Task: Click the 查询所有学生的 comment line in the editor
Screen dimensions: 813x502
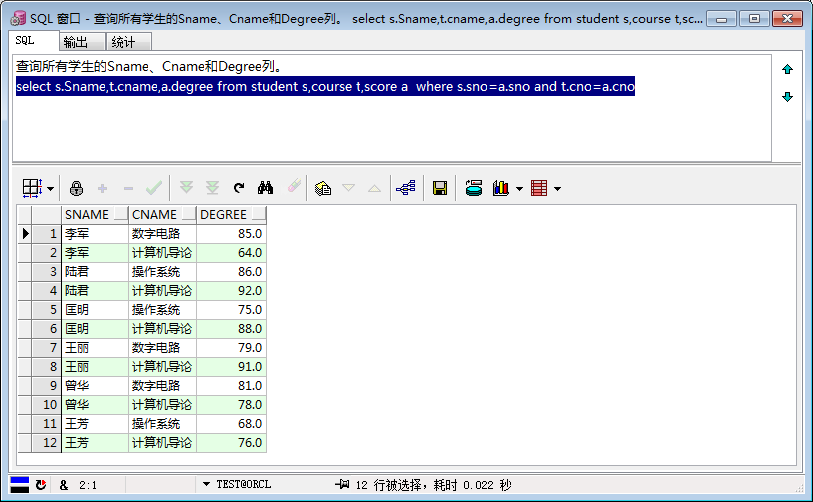Action: (149, 66)
